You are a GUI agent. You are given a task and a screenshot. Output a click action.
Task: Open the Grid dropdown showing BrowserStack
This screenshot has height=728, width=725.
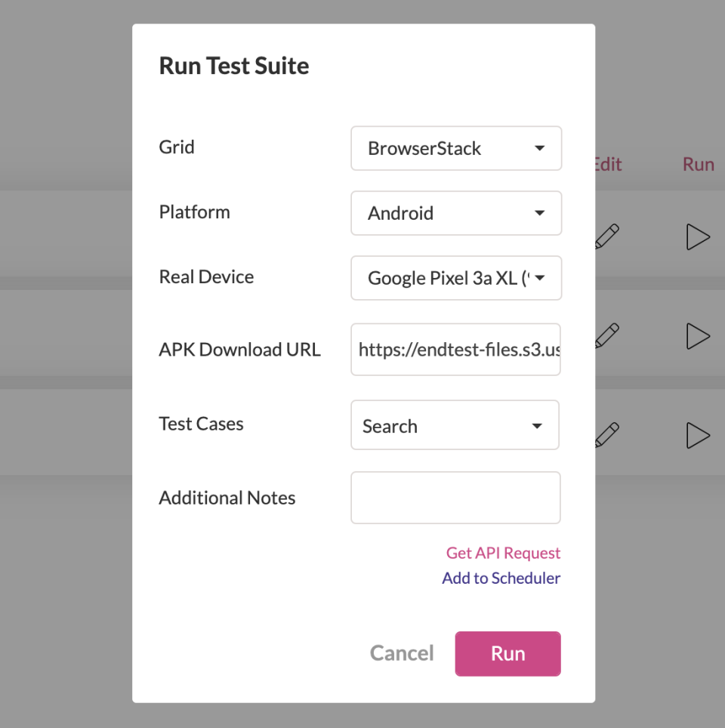tap(456, 149)
